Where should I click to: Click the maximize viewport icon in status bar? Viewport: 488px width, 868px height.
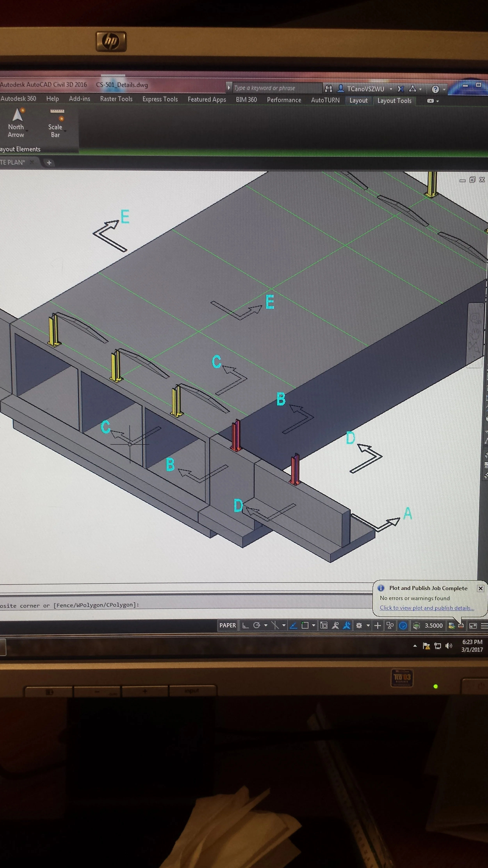(x=324, y=626)
